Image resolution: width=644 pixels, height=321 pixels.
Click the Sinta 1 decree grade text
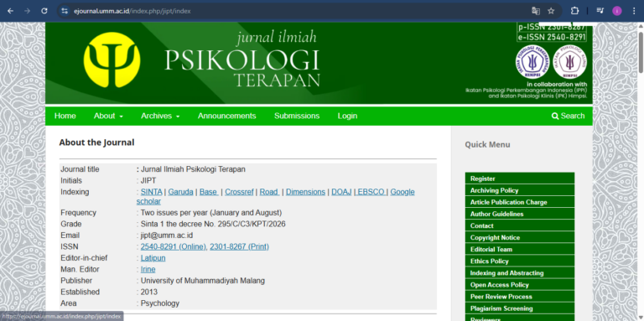coord(213,224)
